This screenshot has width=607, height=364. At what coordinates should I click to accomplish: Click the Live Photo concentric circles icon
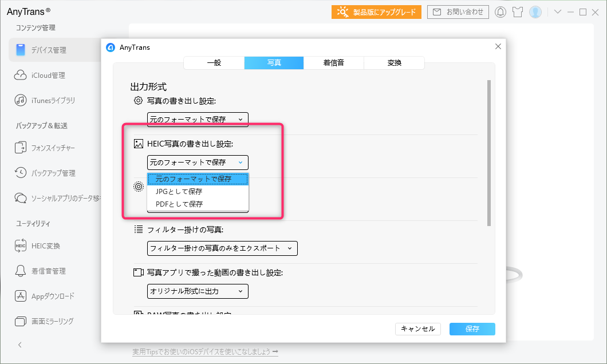point(138,187)
